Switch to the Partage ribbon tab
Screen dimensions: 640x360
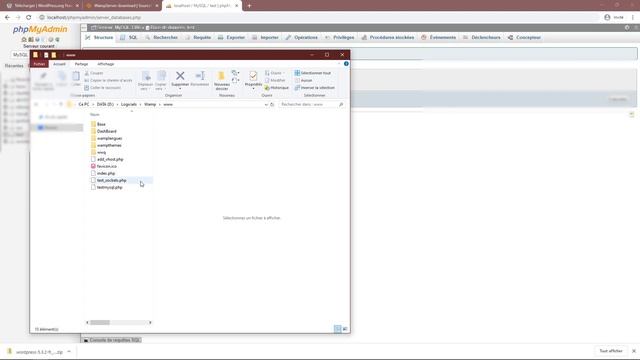pyautogui.click(x=81, y=64)
